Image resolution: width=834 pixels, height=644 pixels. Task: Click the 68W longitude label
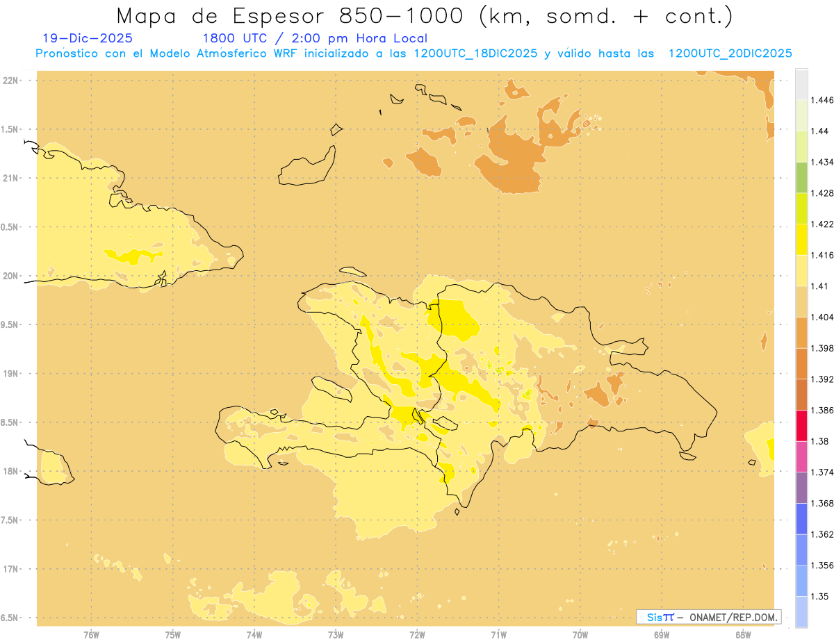tap(743, 635)
